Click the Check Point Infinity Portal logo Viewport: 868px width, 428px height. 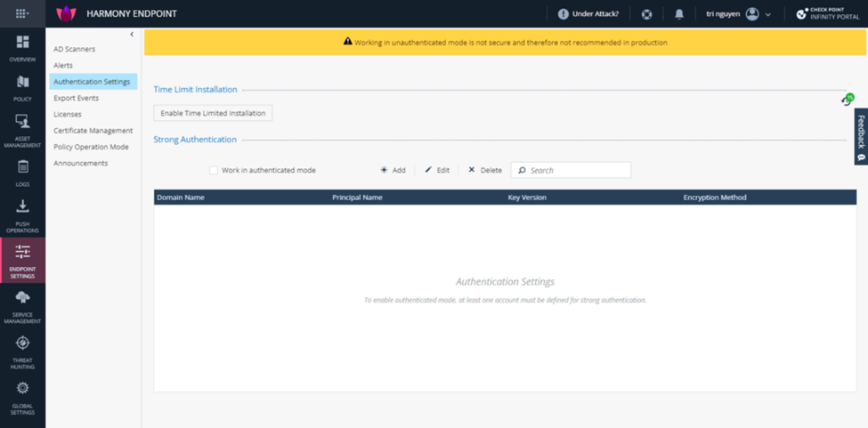(828, 14)
